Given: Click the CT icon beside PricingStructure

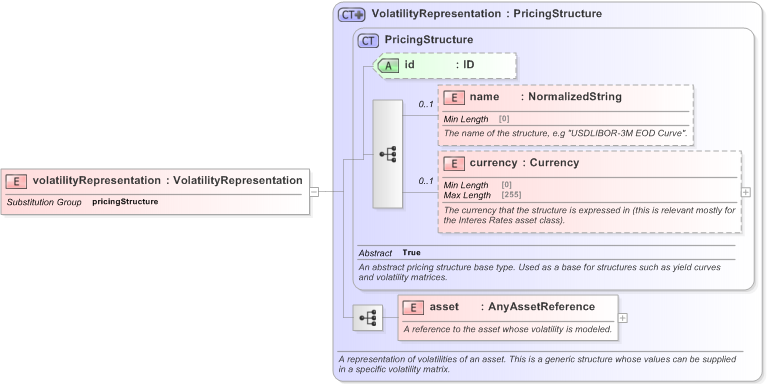Looking at the screenshot, I should point(368,41).
